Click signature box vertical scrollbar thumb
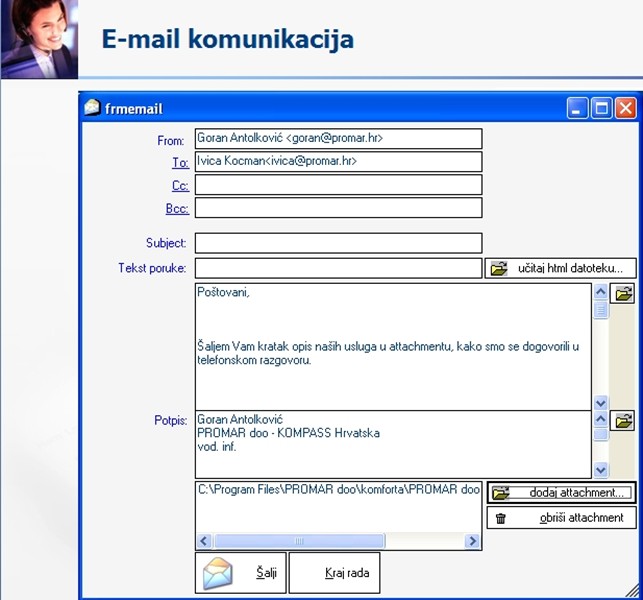 tap(601, 434)
